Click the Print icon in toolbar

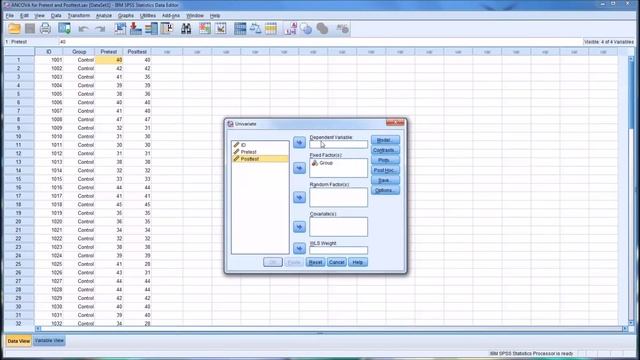pyautogui.click(x=45, y=29)
